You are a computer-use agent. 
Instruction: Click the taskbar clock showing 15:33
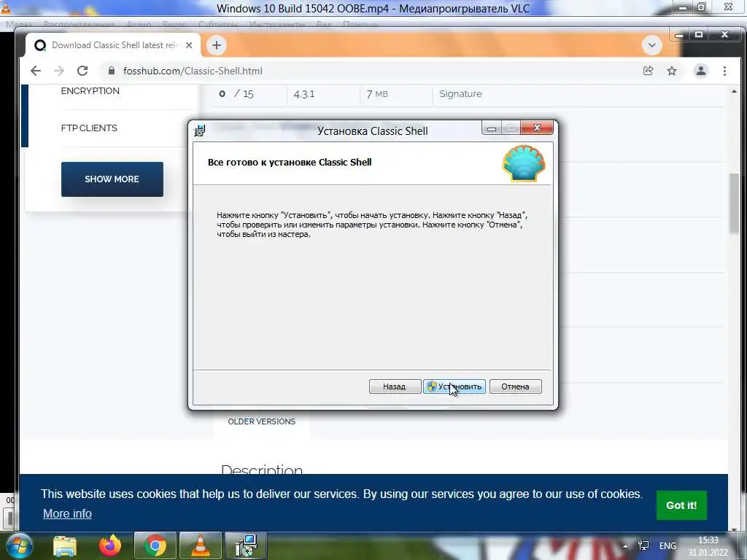tap(708, 546)
